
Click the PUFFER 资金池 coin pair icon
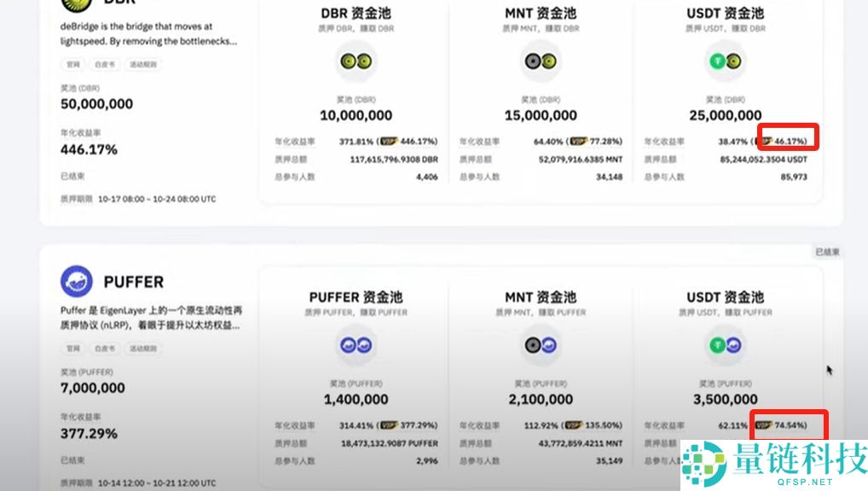356,345
